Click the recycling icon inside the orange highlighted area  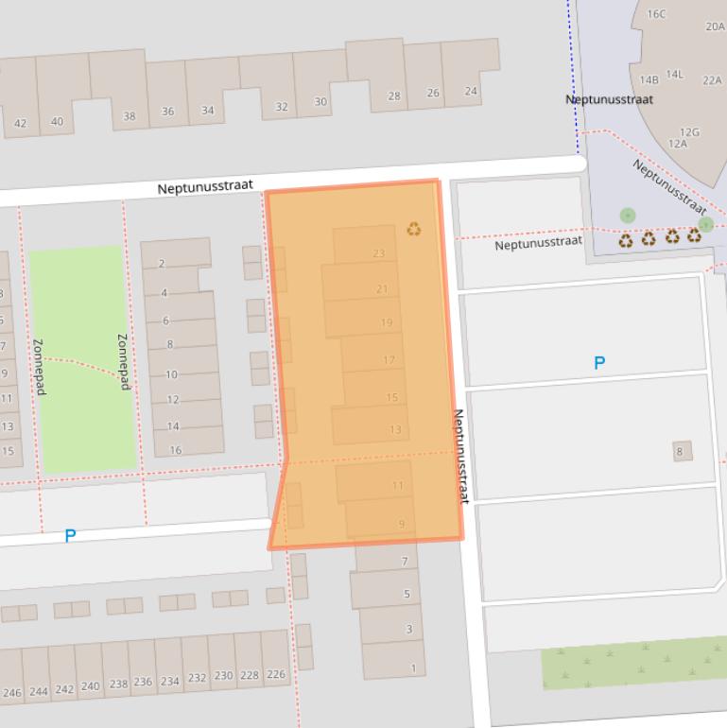click(413, 229)
